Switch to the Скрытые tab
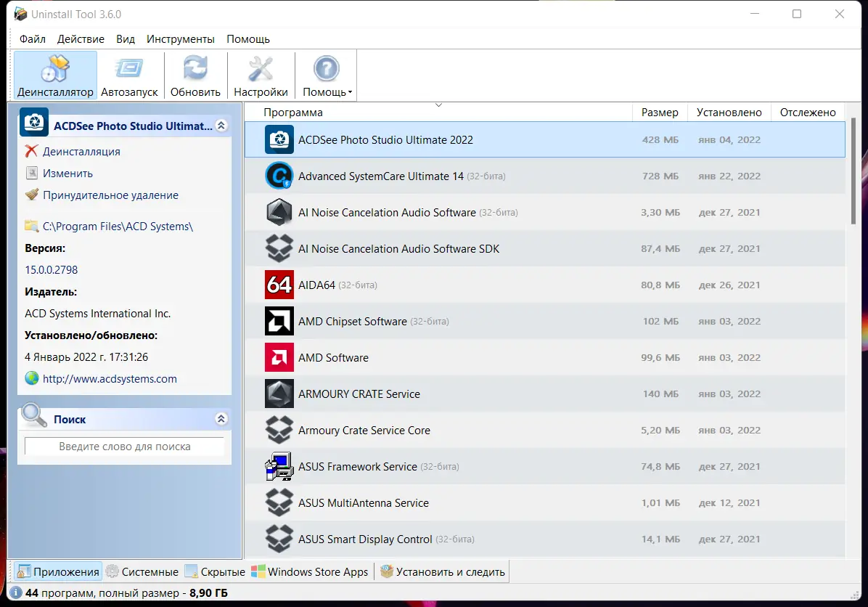 pyautogui.click(x=216, y=571)
